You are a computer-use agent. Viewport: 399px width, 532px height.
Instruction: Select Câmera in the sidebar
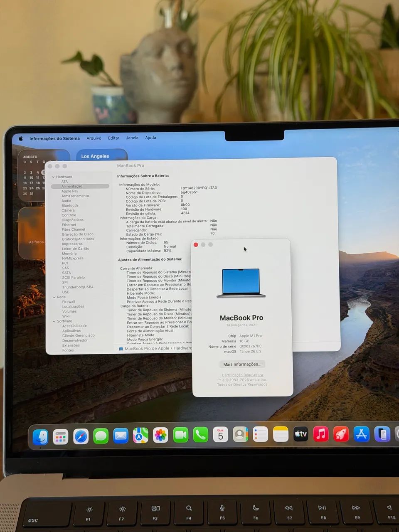pos(68,210)
